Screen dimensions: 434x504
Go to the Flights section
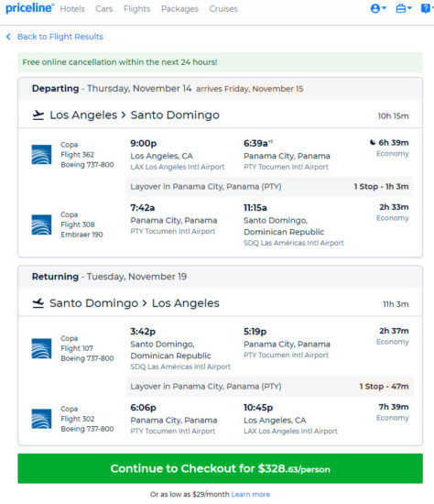(x=136, y=9)
